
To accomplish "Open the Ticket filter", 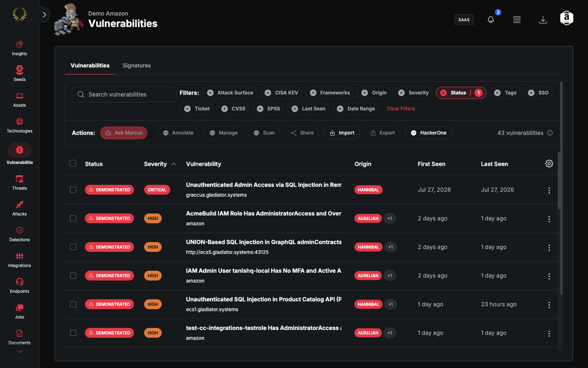I will tap(197, 109).
